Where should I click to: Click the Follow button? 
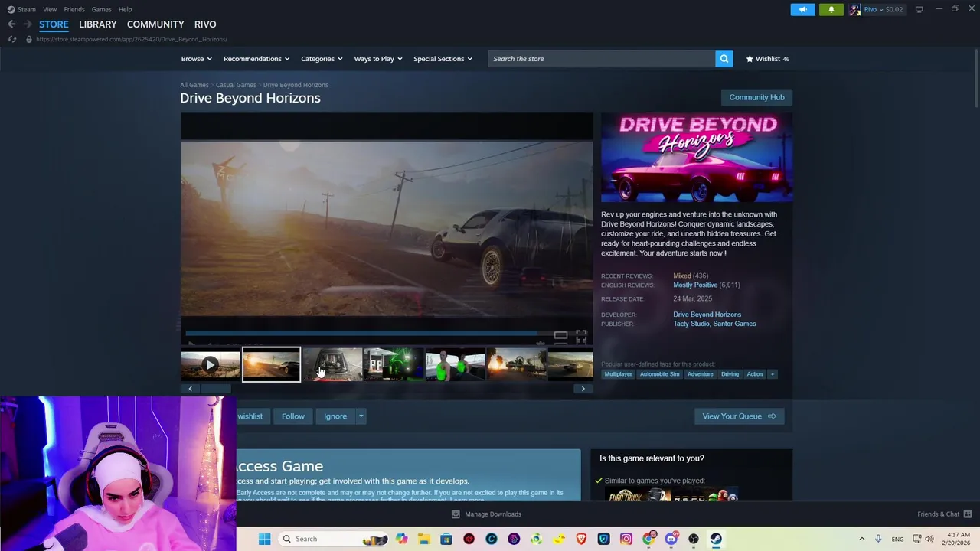click(x=292, y=416)
